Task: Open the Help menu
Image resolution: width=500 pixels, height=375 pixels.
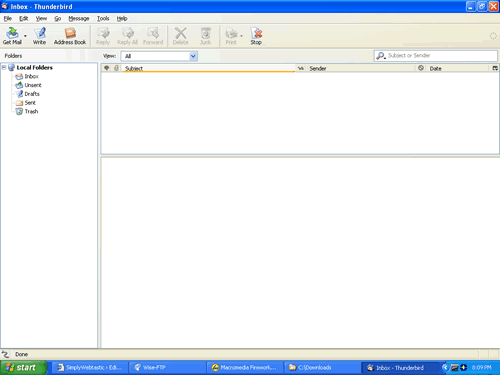Action: tap(122, 18)
